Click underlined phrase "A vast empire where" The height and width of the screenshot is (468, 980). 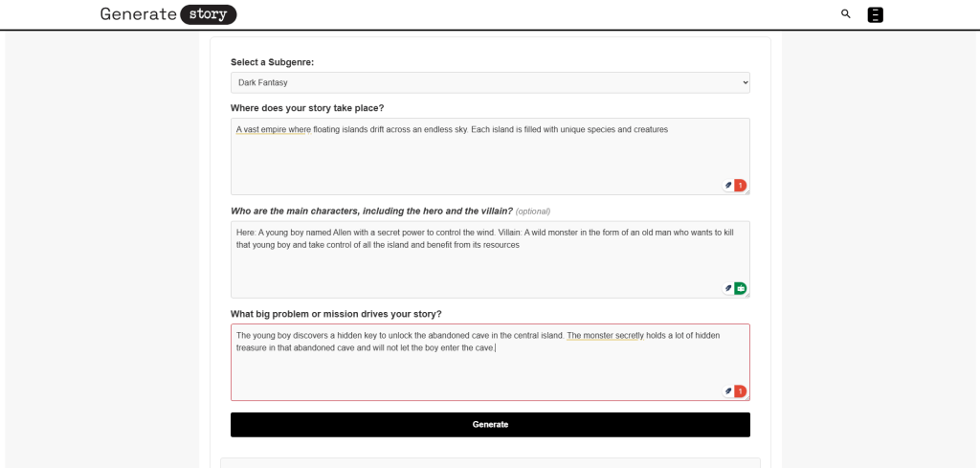pyautogui.click(x=272, y=129)
